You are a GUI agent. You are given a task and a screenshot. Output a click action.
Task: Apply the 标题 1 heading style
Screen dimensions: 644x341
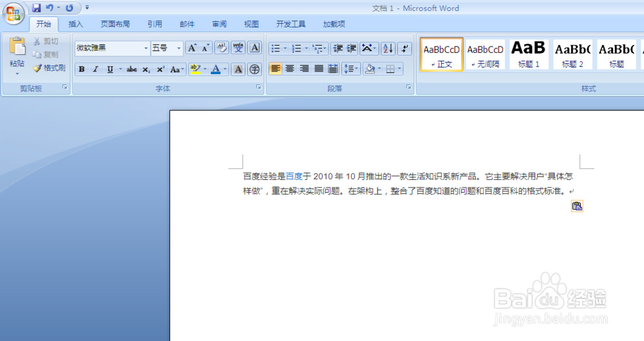pyautogui.click(x=529, y=54)
